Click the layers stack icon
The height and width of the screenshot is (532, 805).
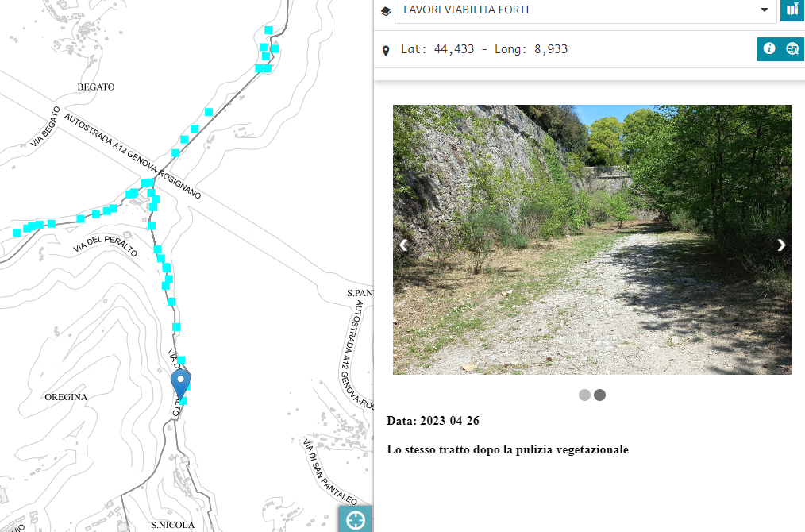pyautogui.click(x=386, y=11)
